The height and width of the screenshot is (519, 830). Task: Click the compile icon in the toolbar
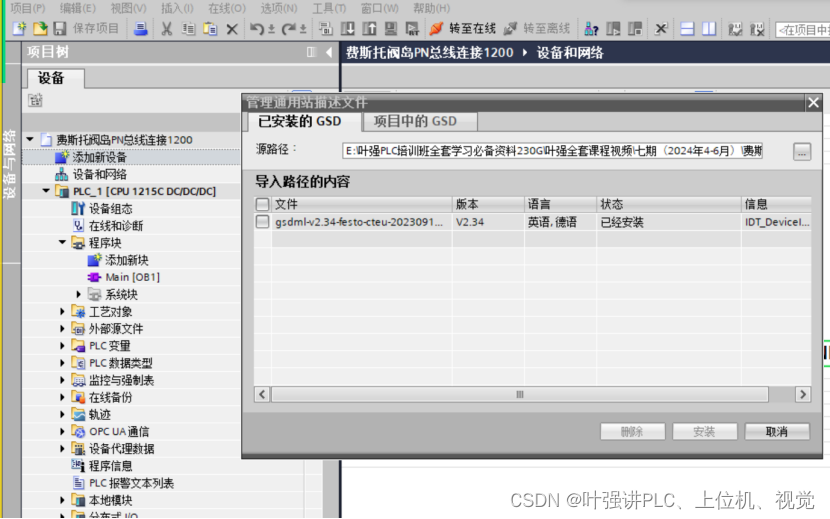[x=326, y=29]
